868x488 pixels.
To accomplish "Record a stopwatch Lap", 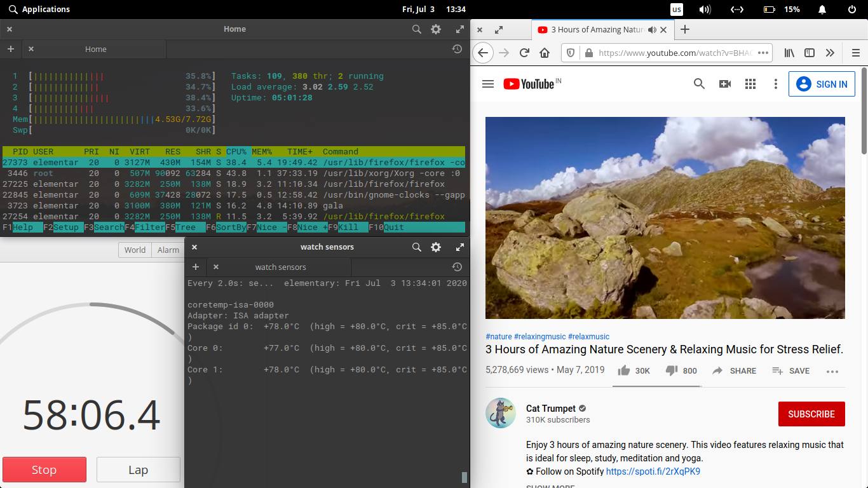I will (138, 470).
